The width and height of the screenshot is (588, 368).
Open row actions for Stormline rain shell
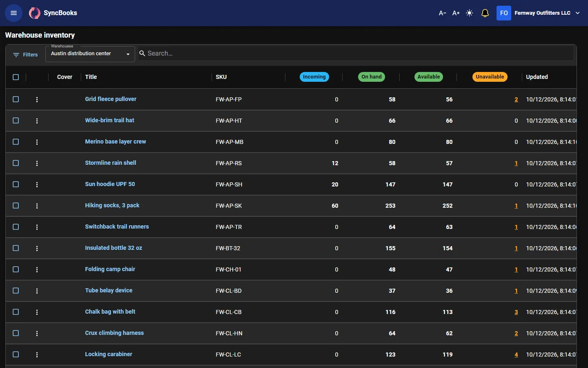coord(37,163)
